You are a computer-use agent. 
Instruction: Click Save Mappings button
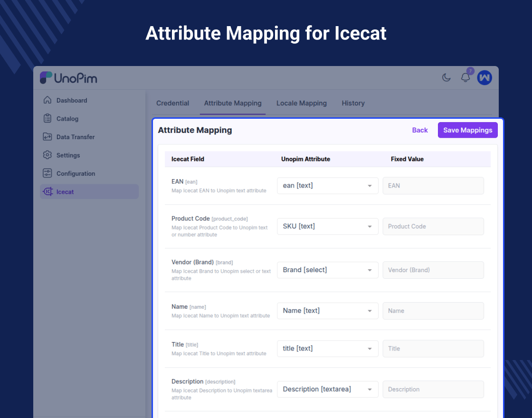(x=467, y=130)
